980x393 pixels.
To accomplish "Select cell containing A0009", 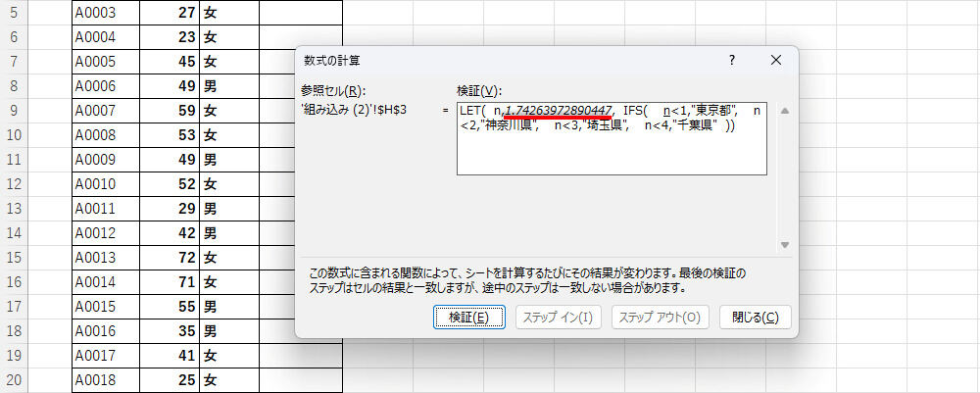I will pyautogui.click(x=106, y=160).
